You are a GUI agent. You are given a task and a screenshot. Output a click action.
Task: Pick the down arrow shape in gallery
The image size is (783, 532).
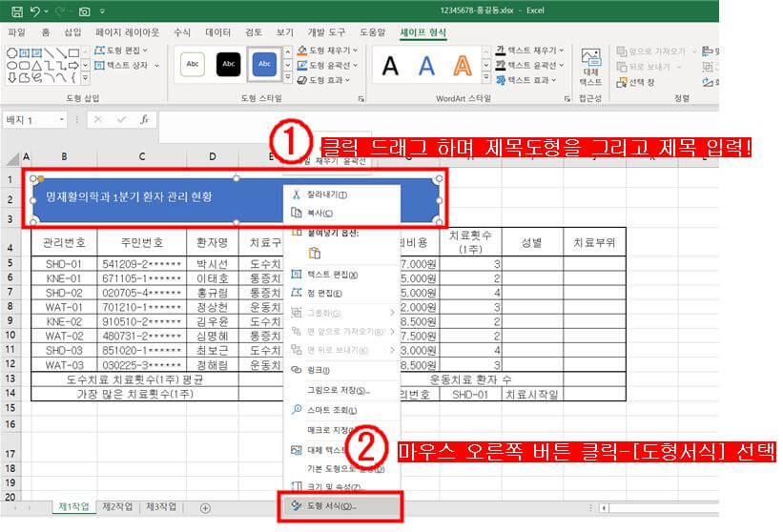(12, 77)
